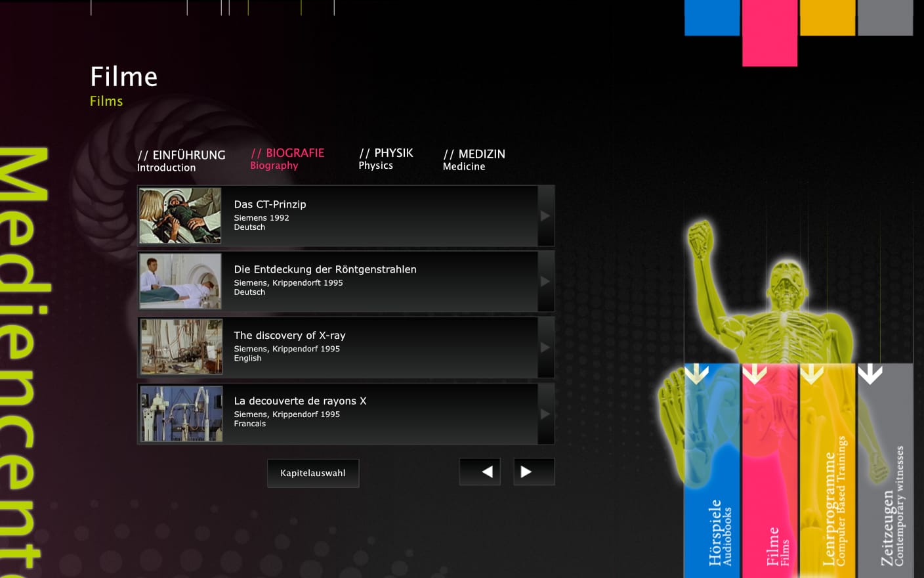Click title 'La decouverte de rayons X'
The image size is (924, 578).
(x=300, y=401)
